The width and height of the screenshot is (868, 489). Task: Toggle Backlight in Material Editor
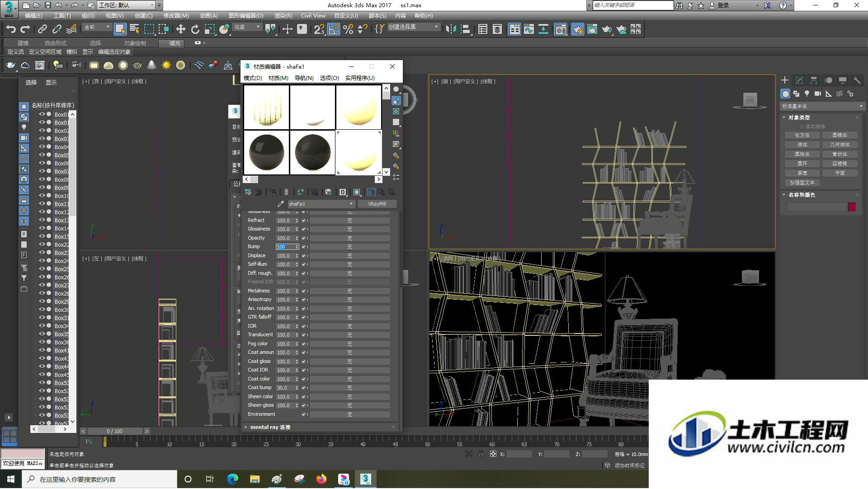pyautogui.click(x=396, y=100)
